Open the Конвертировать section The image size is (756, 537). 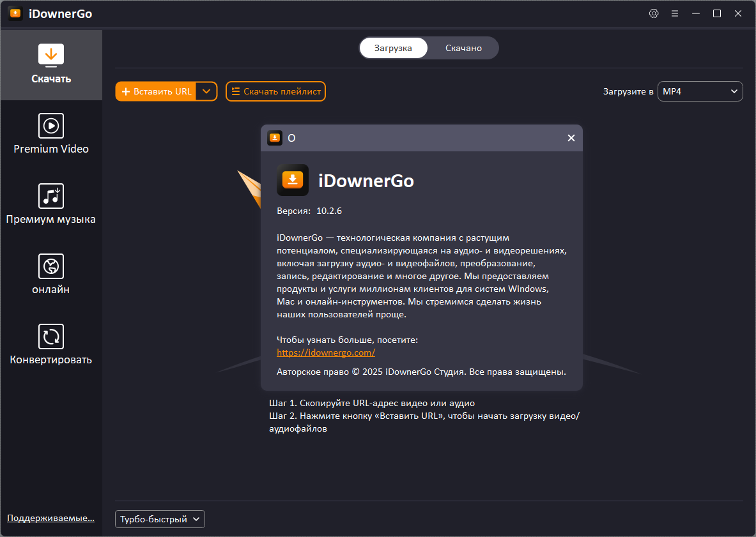tap(51, 345)
